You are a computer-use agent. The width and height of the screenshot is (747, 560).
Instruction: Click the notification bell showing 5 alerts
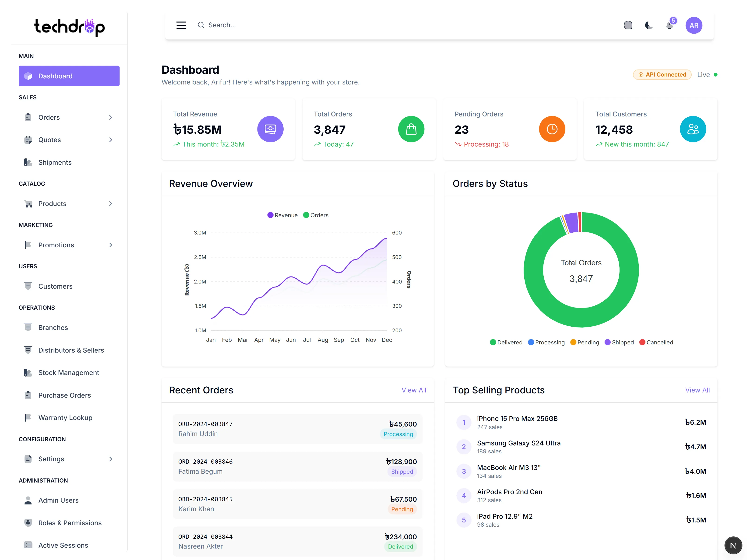[x=670, y=25]
